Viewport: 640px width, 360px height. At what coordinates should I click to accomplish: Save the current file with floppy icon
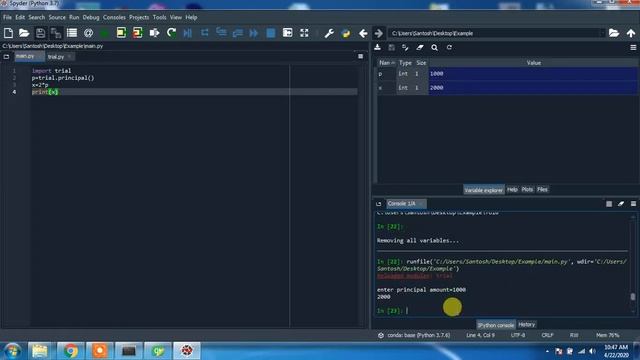point(40,33)
